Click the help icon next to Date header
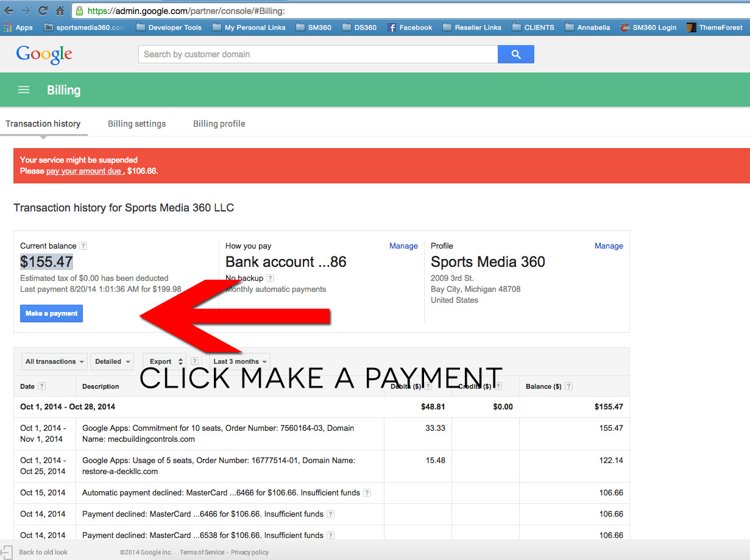The image size is (750, 560). tap(41, 386)
